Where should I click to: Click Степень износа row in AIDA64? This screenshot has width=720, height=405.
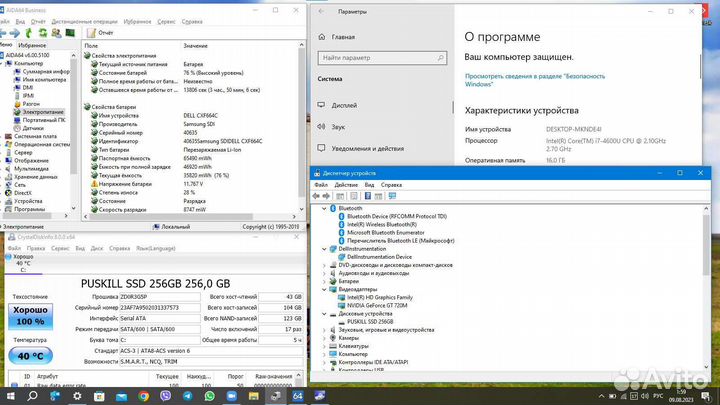click(x=193, y=193)
